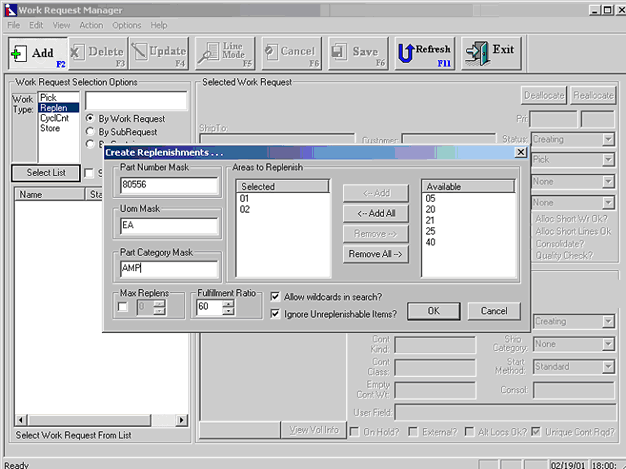Click the Delete F3 toolbar button

[x=98, y=53]
